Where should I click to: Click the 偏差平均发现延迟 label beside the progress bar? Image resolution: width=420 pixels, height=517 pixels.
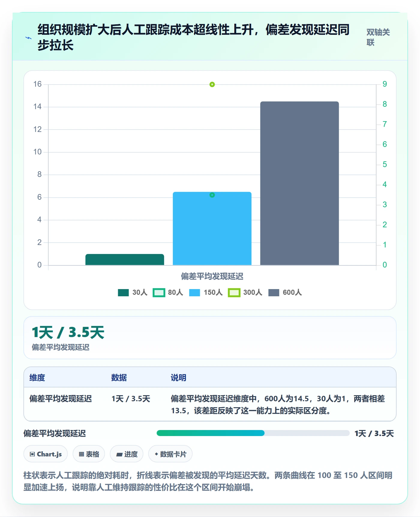[x=55, y=433]
